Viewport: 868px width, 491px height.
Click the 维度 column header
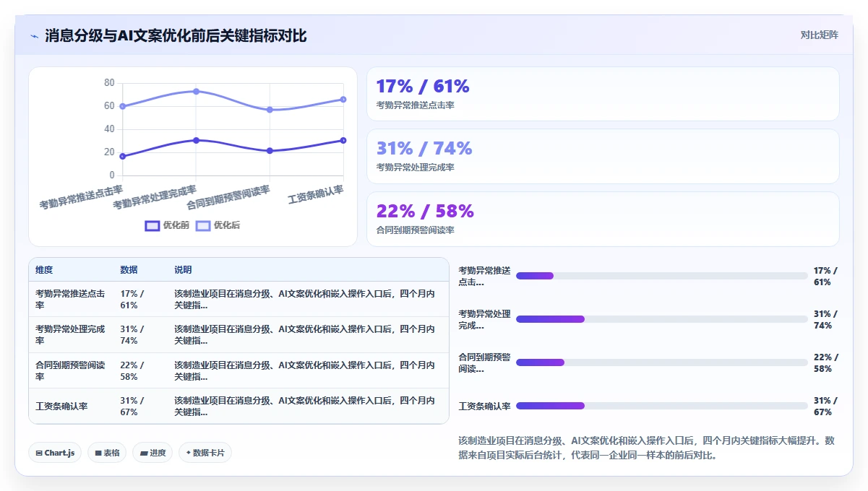[x=44, y=270]
